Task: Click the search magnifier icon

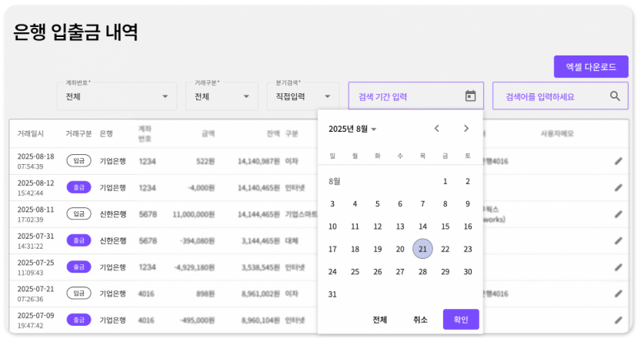Action: point(615,96)
